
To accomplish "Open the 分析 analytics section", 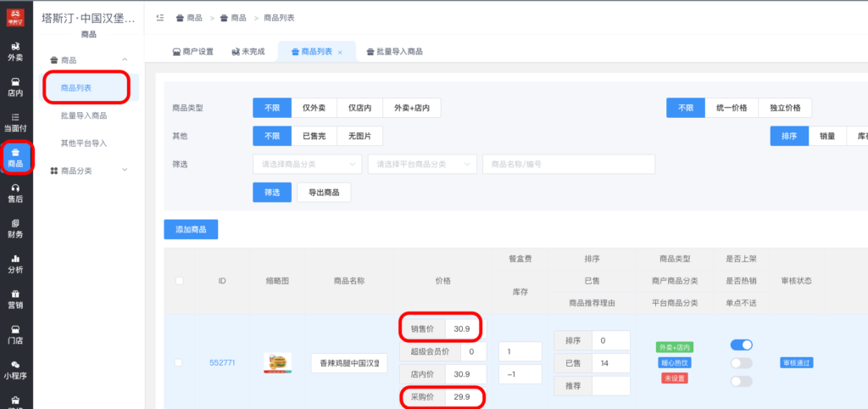I will [x=15, y=265].
